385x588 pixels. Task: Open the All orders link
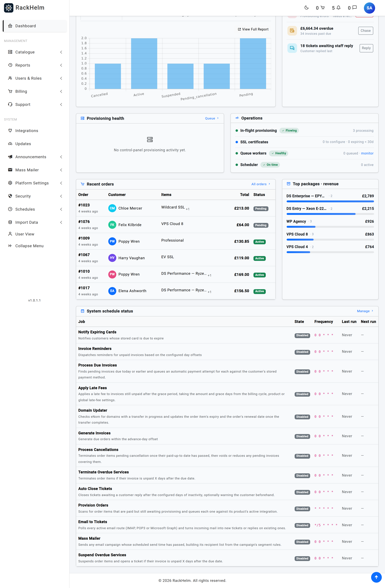261,184
